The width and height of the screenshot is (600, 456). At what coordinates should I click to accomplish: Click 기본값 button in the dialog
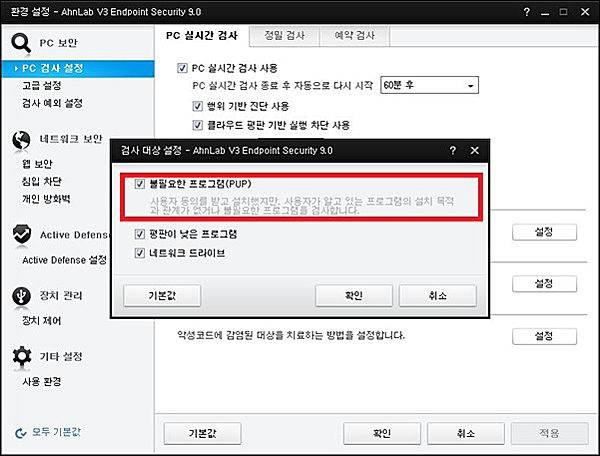pos(162,295)
